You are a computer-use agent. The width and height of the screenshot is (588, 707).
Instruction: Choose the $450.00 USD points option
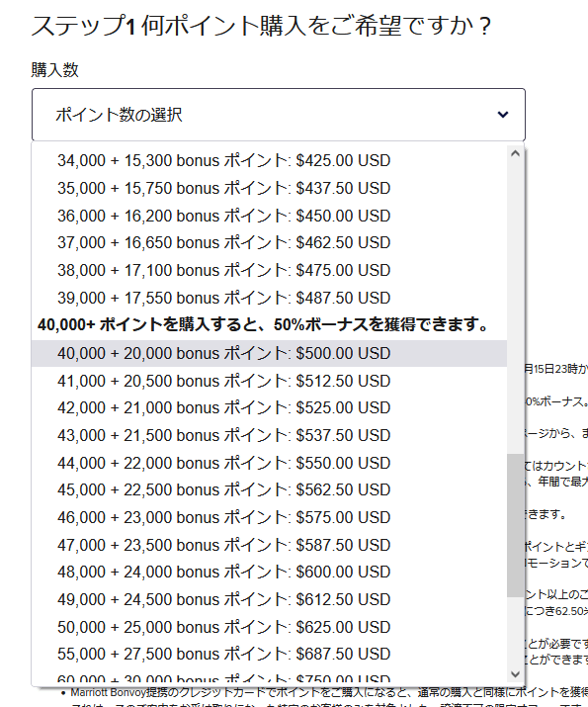click(269, 216)
